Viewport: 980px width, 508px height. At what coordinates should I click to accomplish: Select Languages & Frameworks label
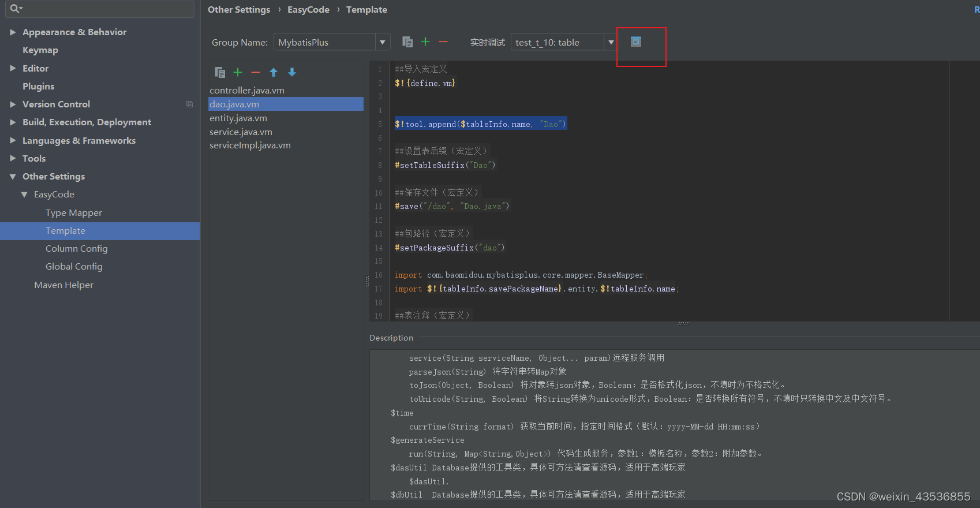click(x=79, y=140)
